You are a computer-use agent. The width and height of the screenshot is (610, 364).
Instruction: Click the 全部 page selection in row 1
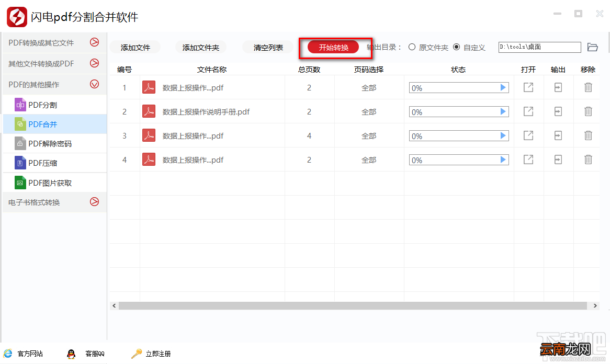coord(369,88)
